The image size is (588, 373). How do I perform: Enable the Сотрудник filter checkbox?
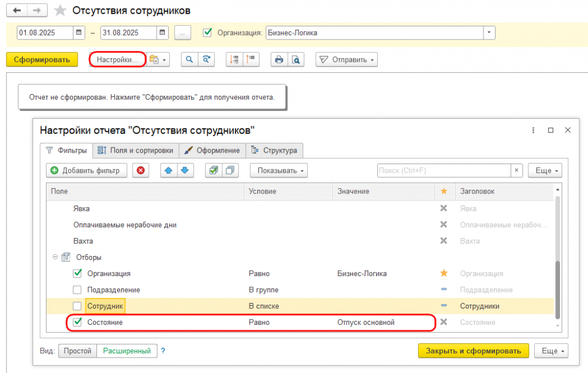[x=78, y=306]
